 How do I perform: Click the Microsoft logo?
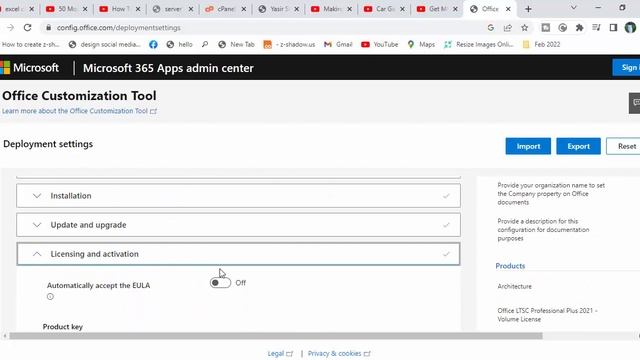click(29, 68)
